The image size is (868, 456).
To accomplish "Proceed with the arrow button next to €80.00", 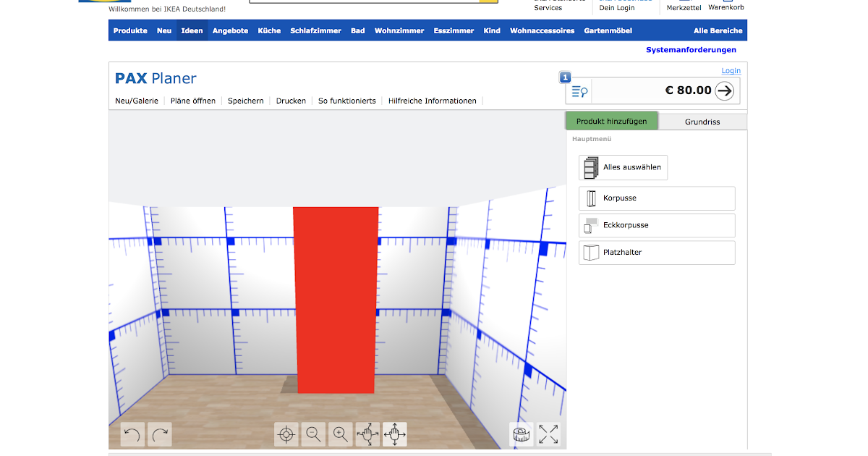I will 724,90.
